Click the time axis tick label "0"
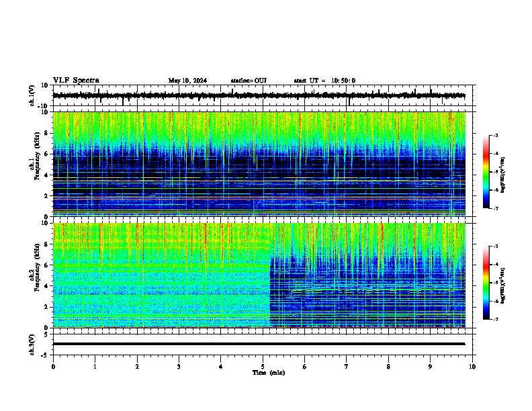532x411 pixels. (53, 367)
